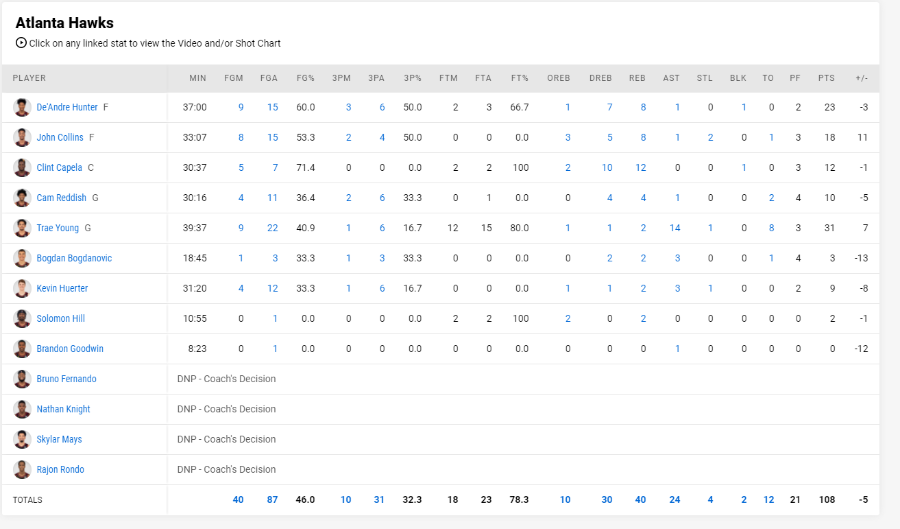Click the +/- column header
This screenshot has height=529, width=900.
[862, 78]
